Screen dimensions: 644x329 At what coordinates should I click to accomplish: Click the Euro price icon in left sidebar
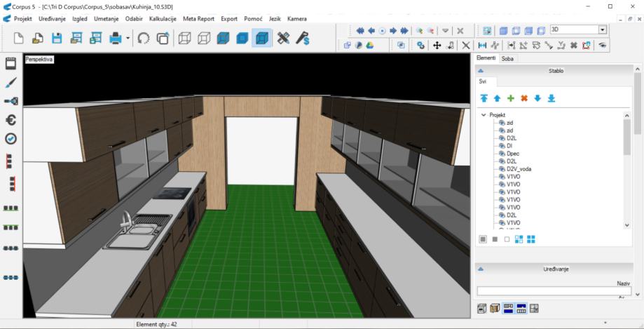pos(11,120)
